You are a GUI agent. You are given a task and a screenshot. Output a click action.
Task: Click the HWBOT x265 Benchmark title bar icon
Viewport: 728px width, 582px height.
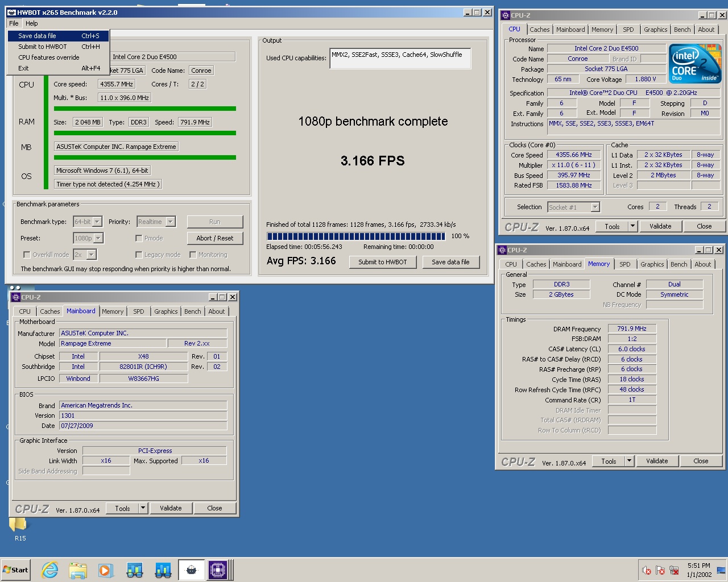click(11, 13)
